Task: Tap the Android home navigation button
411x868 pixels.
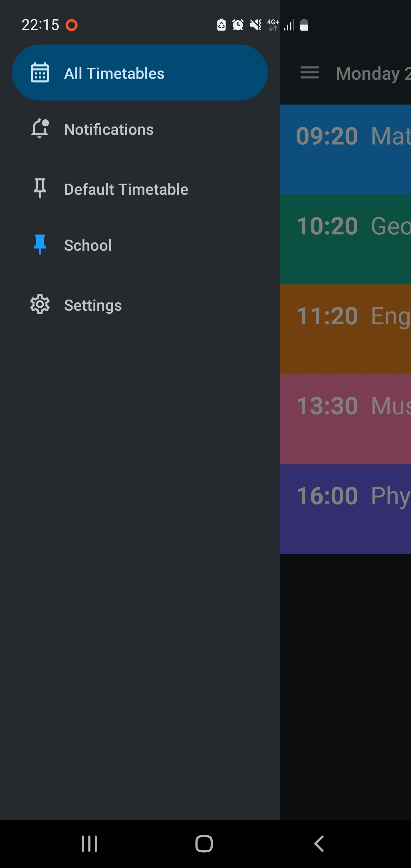Action: coord(204,844)
